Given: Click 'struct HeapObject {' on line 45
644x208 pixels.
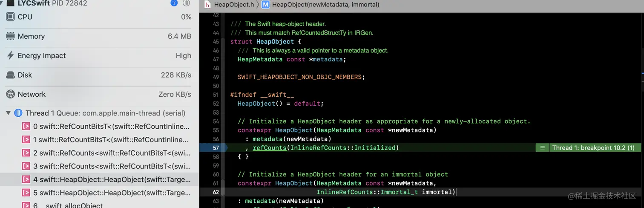Looking at the screenshot, I should pos(266,42).
